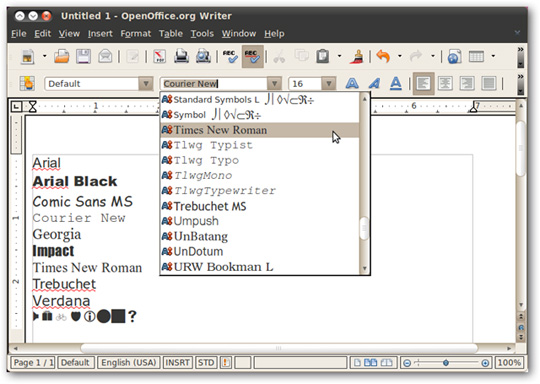Viewport: 540px width, 384px height.
Task: Choose Trebuchet MS from font list
Action: click(x=260, y=206)
